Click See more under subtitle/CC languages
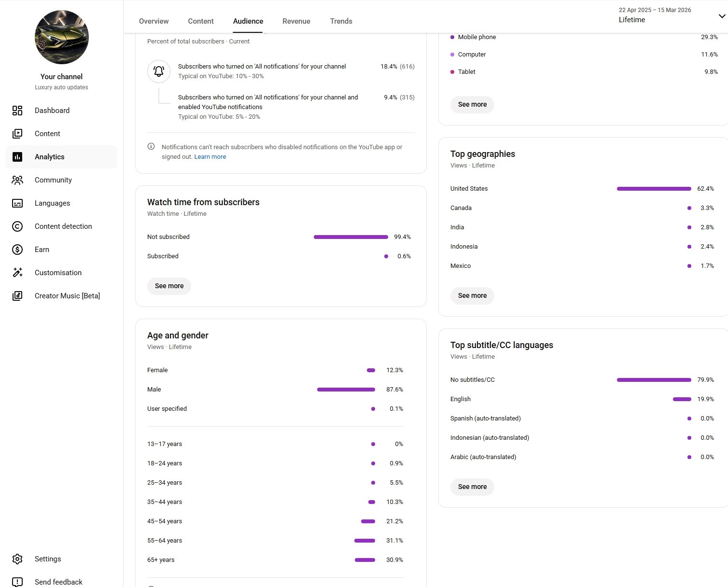This screenshot has width=728, height=587. pyautogui.click(x=472, y=487)
